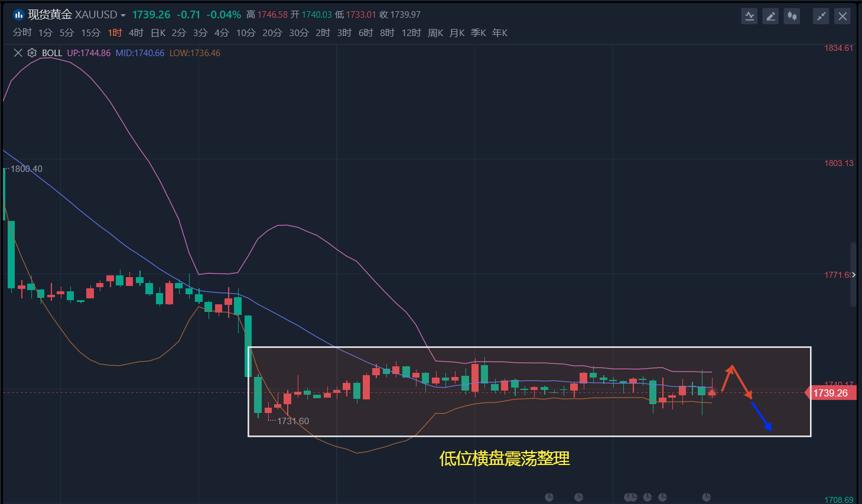Click the MID:1740.66 band value
The width and height of the screenshot is (862, 504).
click(x=140, y=53)
